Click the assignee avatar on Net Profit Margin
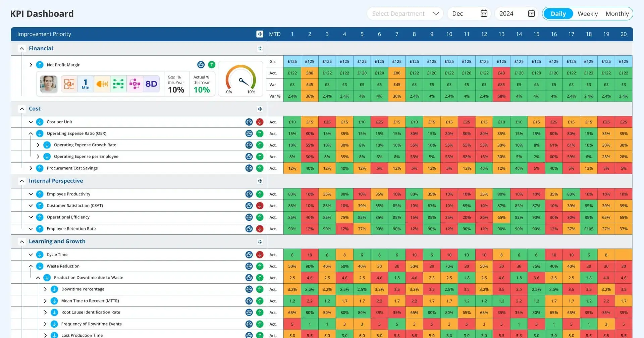Image resolution: width=644 pixels, height=338 pixels. (48, 84)
